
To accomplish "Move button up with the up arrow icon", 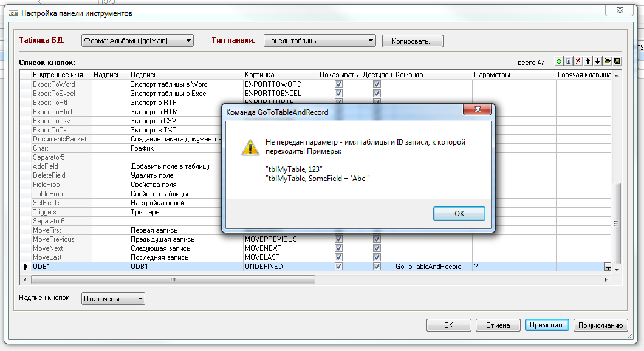I will [x=588, y=61].
